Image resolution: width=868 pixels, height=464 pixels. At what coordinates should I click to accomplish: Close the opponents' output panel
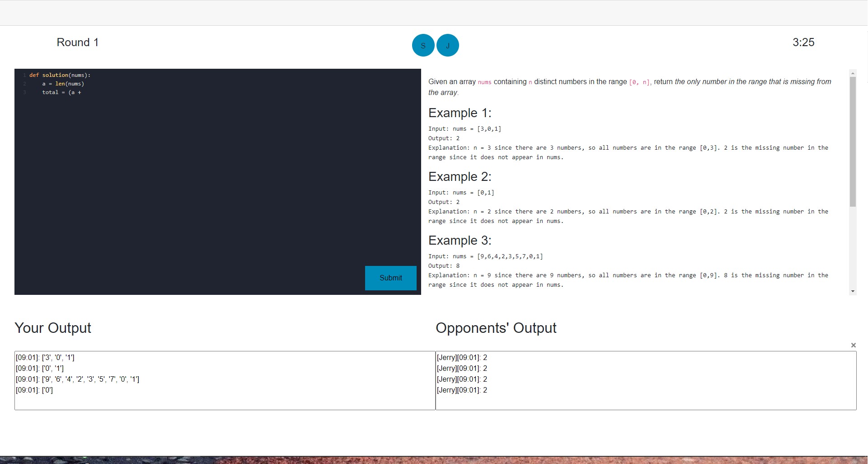[x=853, y=345]
